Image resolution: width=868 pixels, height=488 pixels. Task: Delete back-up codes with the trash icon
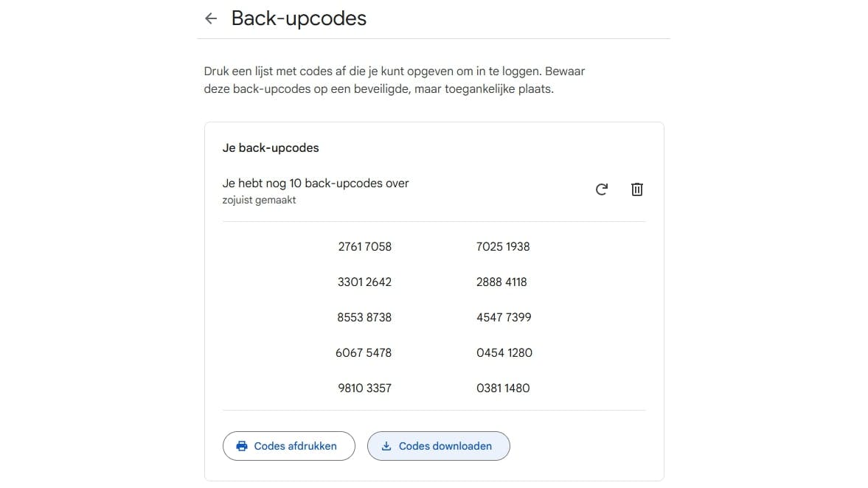click(x=637, y=189)
